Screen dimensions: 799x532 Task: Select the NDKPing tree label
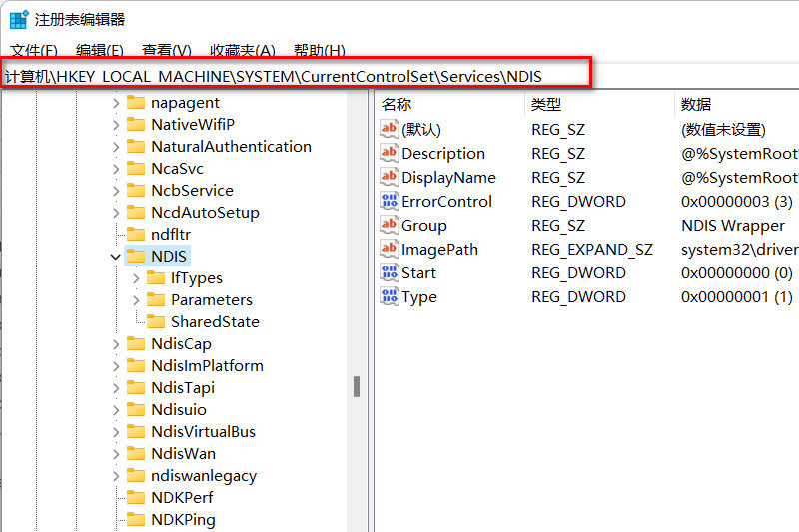[184, 520]
